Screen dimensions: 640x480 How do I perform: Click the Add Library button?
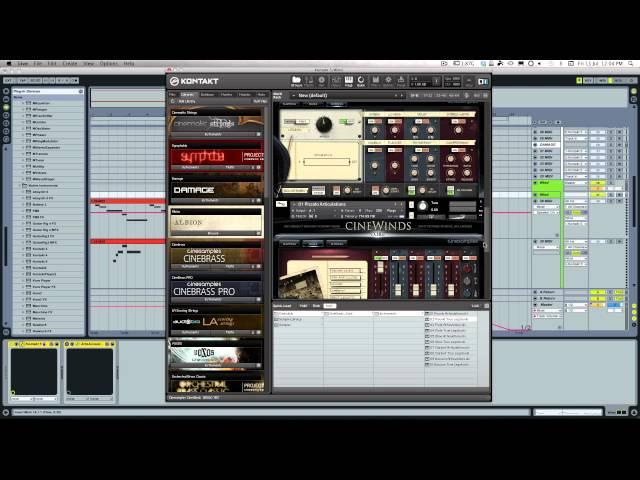pyautogui.click(x=259, y=101)
